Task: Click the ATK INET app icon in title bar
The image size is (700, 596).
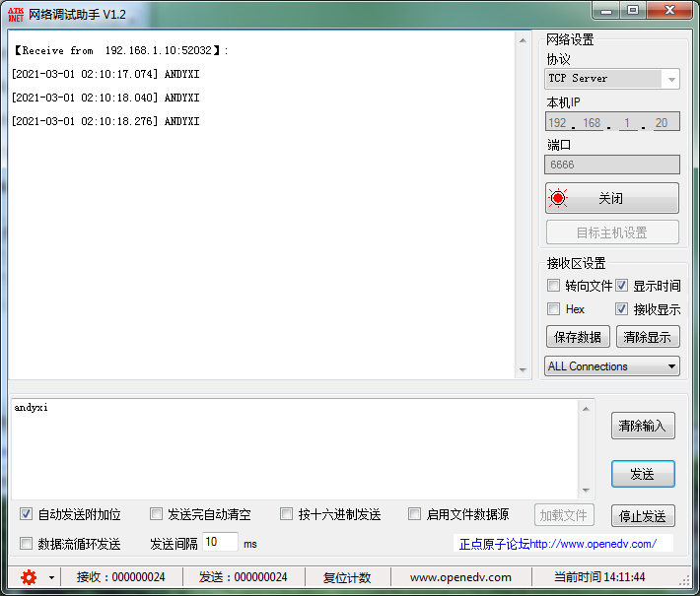Action: tap(16, 14)
